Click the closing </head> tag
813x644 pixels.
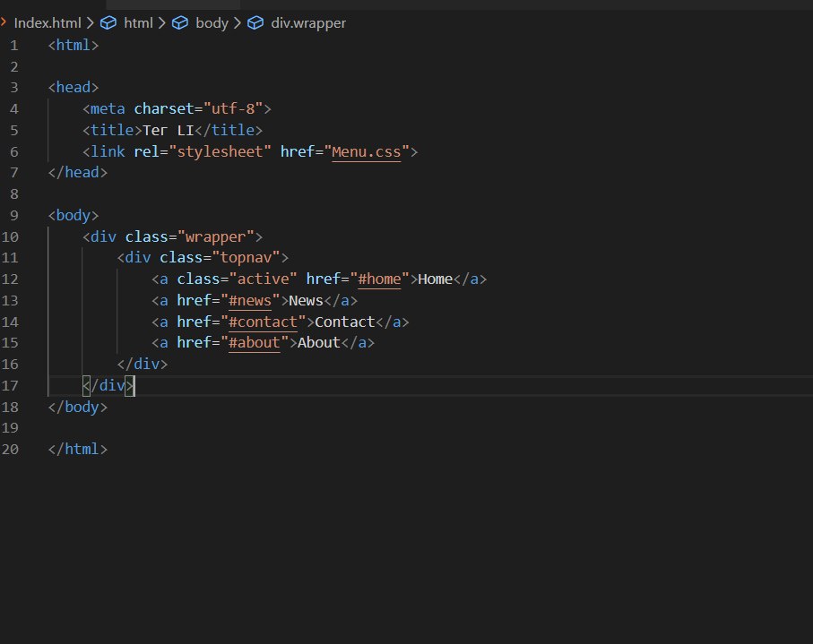coord(78,172)
